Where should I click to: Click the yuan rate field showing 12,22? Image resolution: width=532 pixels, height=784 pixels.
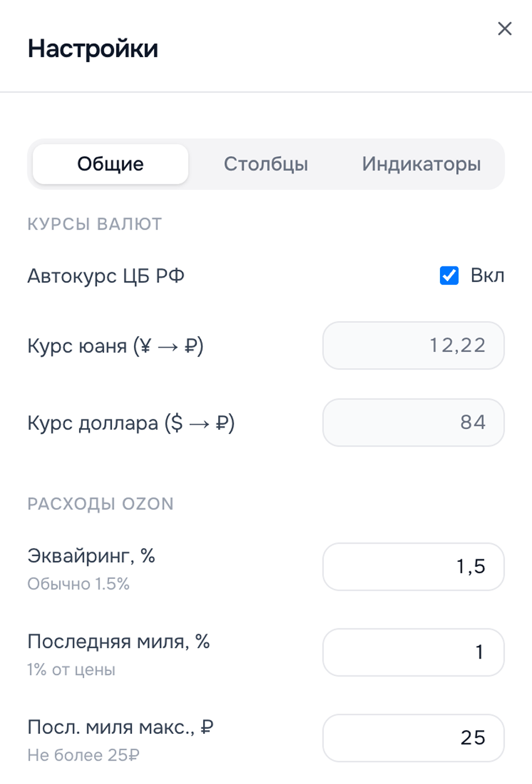[x=413, y=346]
